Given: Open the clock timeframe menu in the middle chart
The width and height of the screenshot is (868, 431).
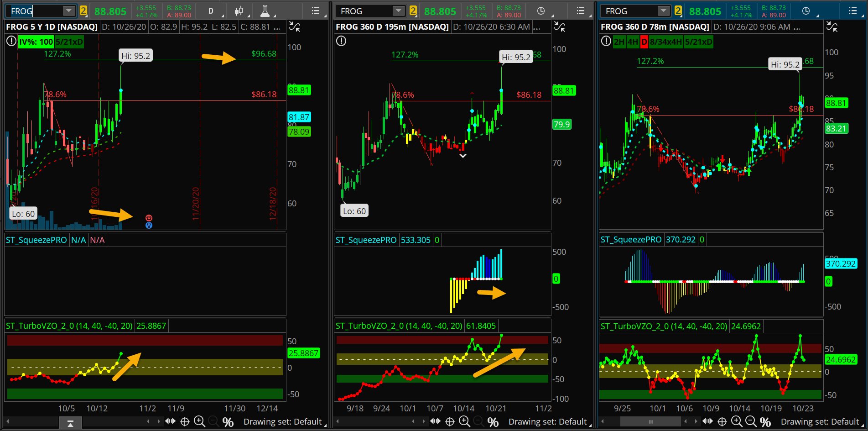Looking at the screenshot, I should click(x=541, y=11).
